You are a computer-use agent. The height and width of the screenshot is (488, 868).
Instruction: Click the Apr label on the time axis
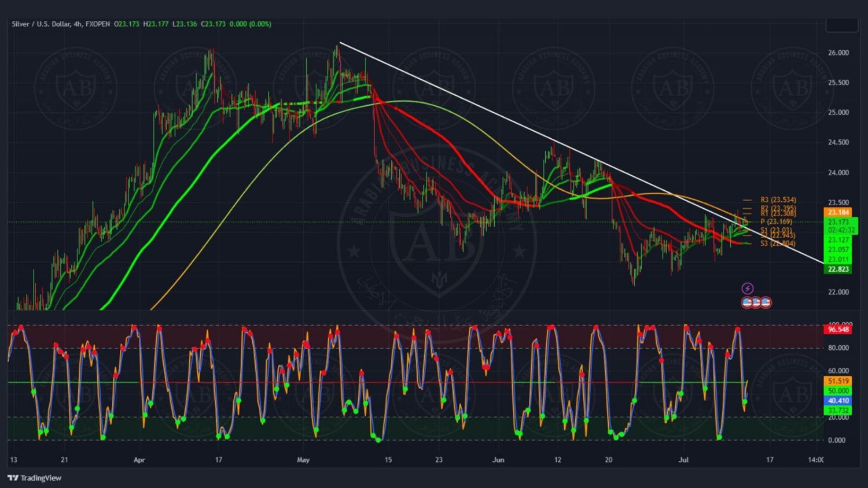point(139,460)
